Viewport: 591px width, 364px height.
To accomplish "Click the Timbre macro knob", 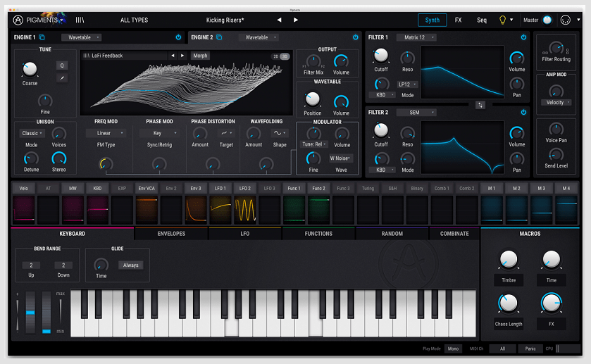I will pos(509,259).
